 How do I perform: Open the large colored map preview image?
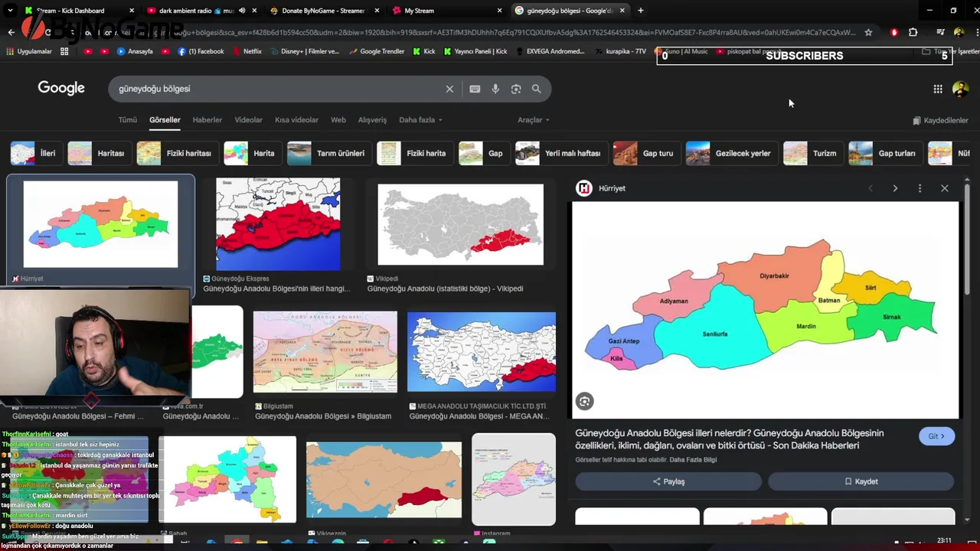[x=765, y=310]
